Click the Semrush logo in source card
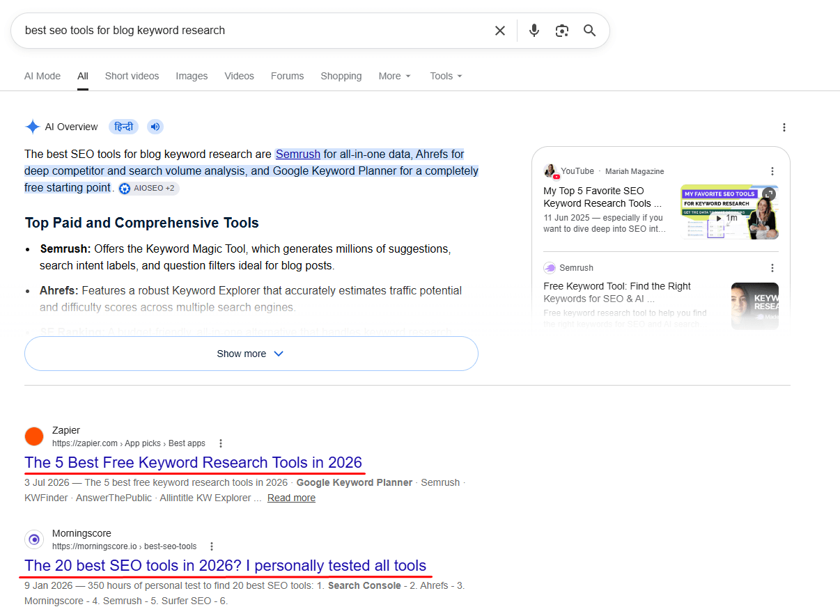This screenshot has width=840, height=616. pyautogui.click(x=550, y=268)
